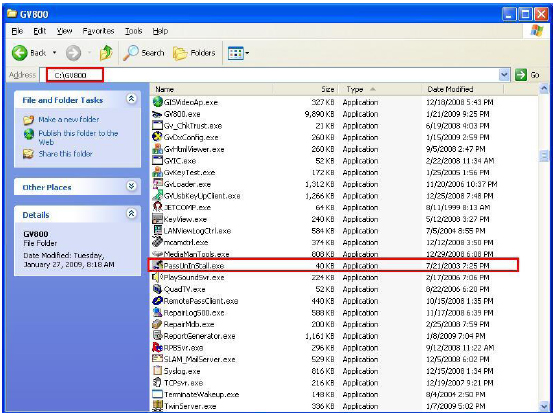Click the Go button
This screenshot has width=556, height=413.
[527, 75]
